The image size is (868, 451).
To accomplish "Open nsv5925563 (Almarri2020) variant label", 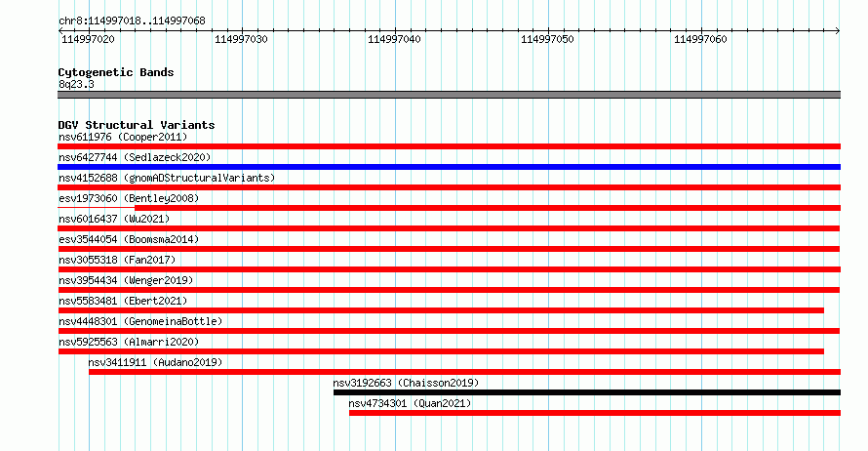I will coord(129,342).
